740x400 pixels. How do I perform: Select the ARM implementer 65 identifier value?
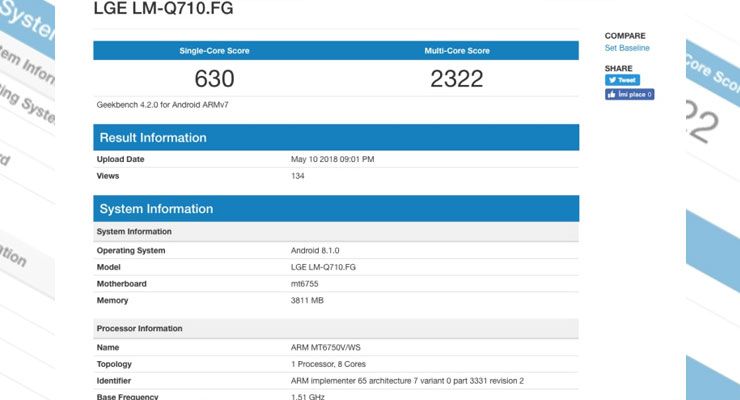pyautogui.click(x=407, y=381)
